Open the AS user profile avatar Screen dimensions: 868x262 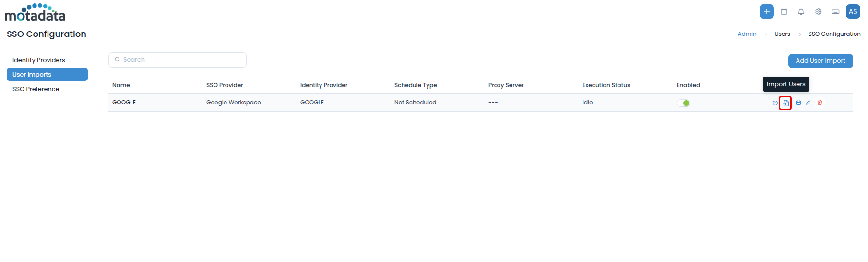pyautogui.click(x=853, y=11)
